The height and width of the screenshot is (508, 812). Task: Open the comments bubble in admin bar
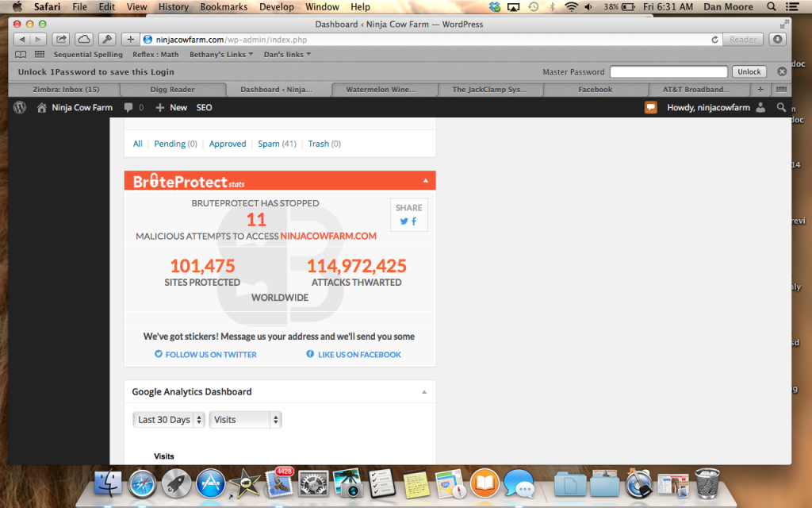coord(128,107)
